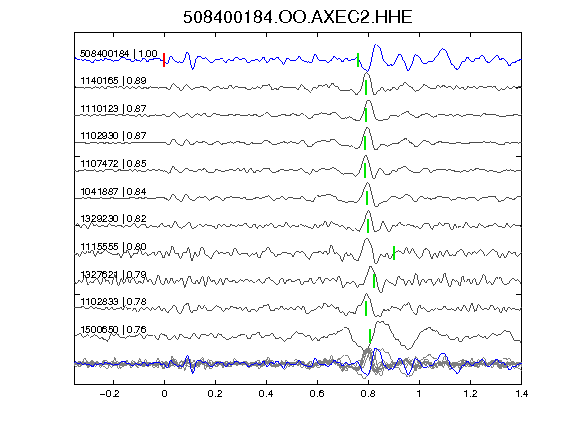Click the green pick on trace 1102930
The width and height of the screenshot is (576, 432).
[365, 143]
